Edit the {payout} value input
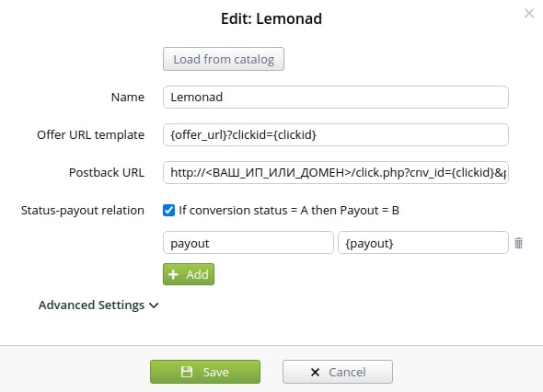Image resolution: width=543 pixels, height=392 pixels. (x=423, y=243)
